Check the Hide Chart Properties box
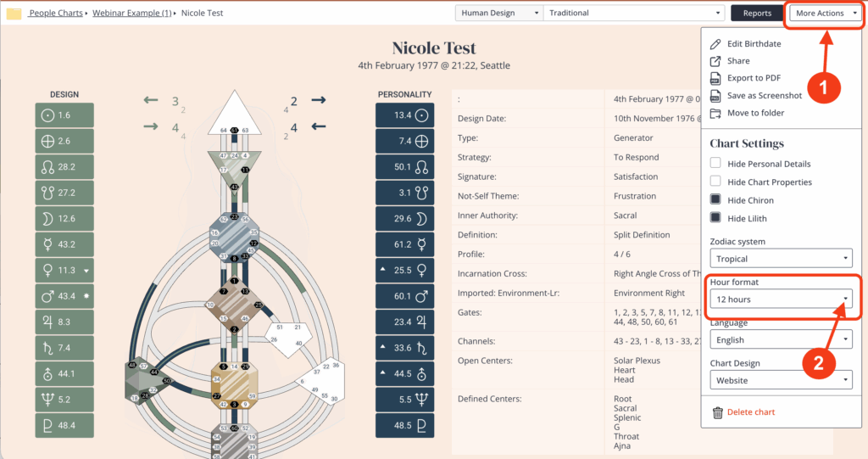The height and width of the screenshot is (459, 868). pyautogui.click(x=716, y=182)
